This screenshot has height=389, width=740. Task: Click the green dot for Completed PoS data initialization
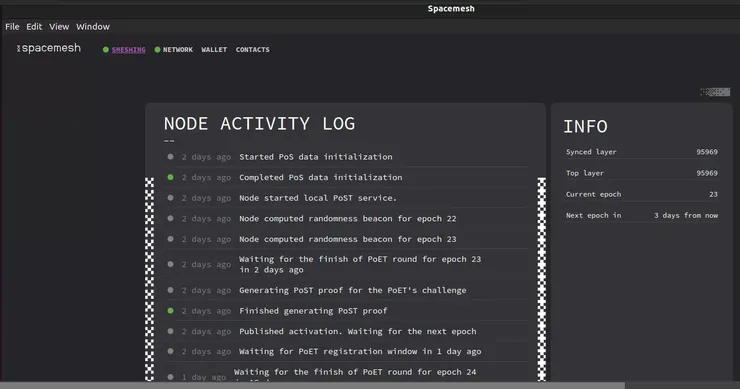tap(170, 177)
